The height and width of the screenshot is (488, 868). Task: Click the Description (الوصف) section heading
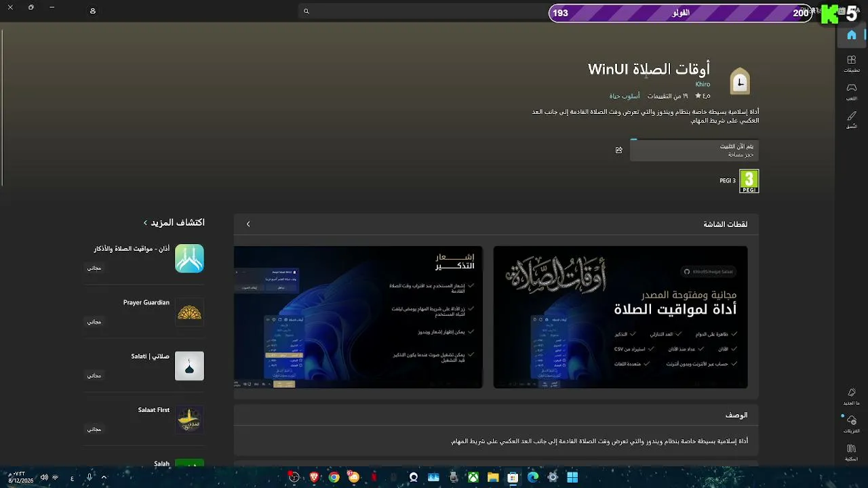point(736,415)
